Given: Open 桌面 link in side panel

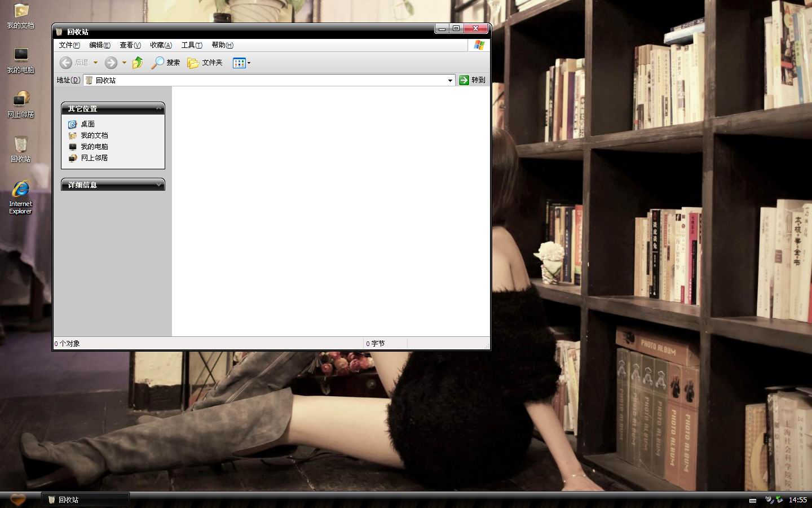Looking at the screenshot, I should tap(88, 124).
